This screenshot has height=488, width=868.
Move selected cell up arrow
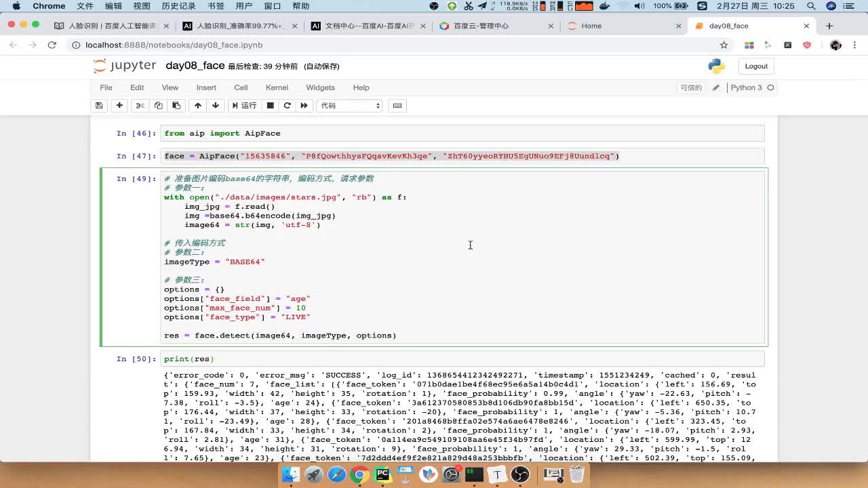[x=198, y=105]
